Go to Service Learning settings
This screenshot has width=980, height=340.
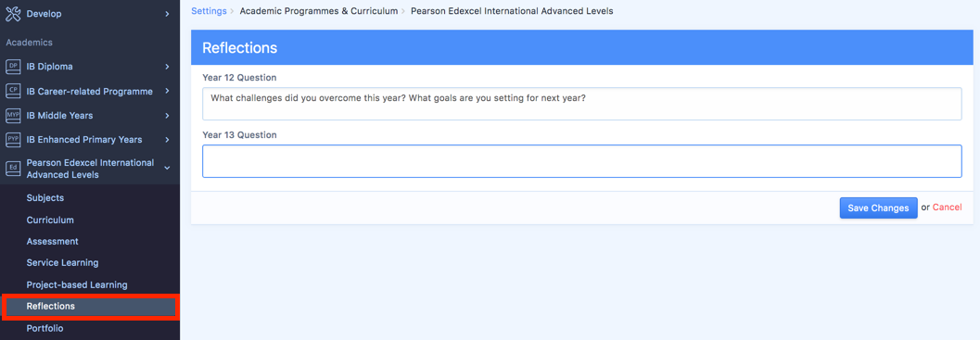pos(62,262)
